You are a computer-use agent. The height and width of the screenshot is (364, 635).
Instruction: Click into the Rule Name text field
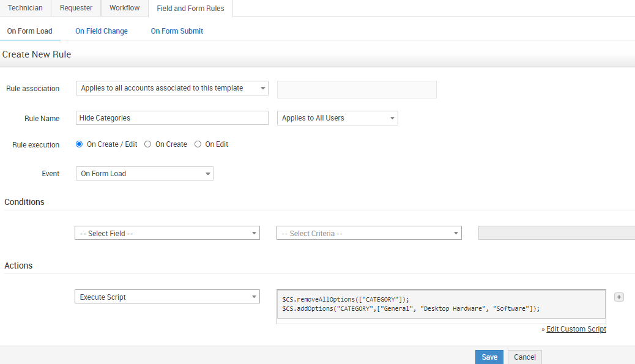click(x=172, y=118)
